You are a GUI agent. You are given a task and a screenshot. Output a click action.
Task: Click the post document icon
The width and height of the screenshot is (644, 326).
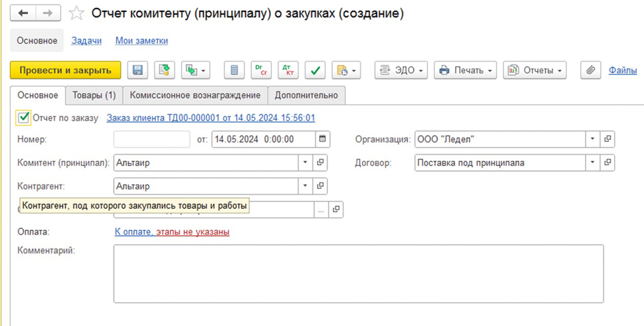165,70
